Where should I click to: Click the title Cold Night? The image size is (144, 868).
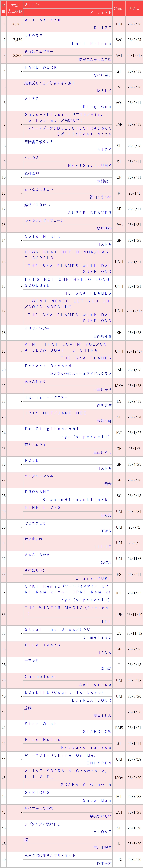click(x=42, y=236)
